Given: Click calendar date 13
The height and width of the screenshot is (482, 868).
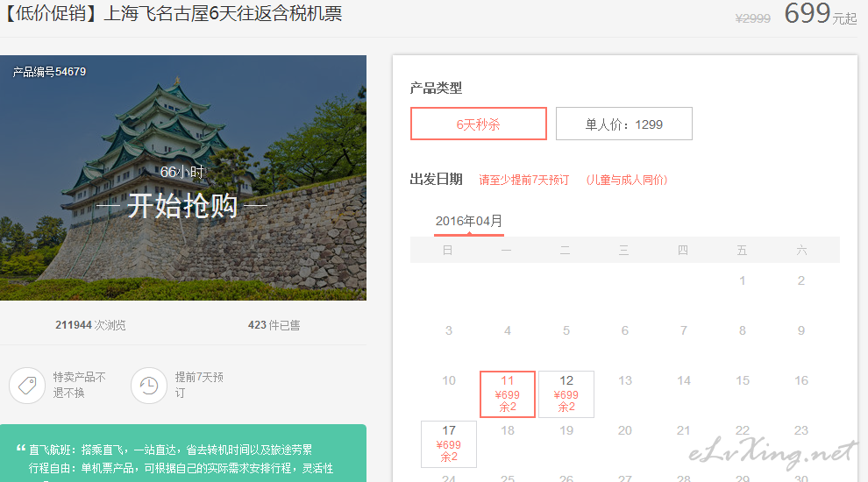Looking at the screenshot, I should pos(625,380).
